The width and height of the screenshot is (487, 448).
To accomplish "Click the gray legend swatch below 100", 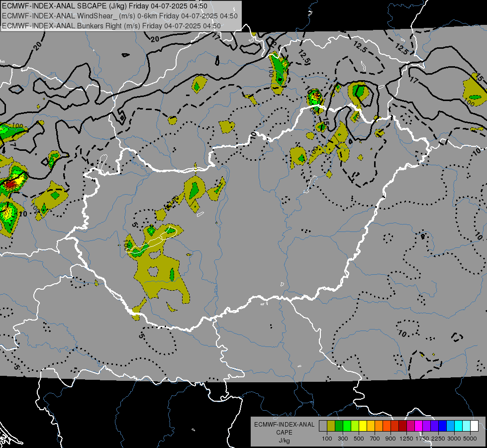I will (323, 426).
